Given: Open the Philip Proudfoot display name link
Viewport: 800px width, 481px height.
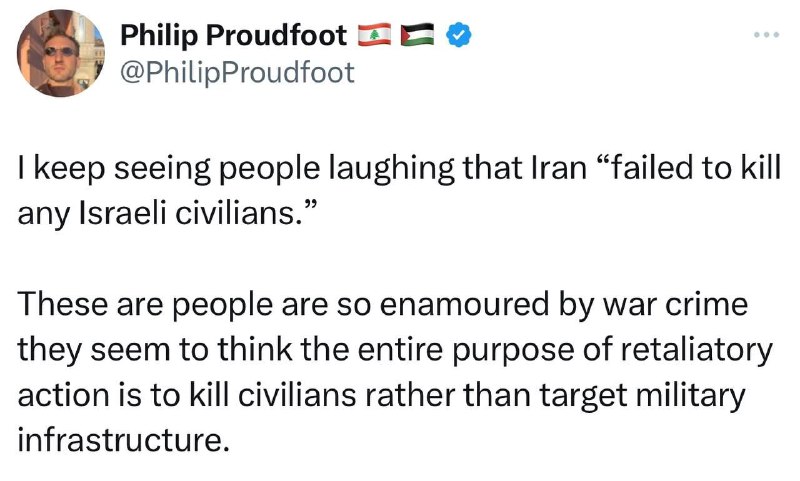Looking at the screenshot, I should pos(234,35).
